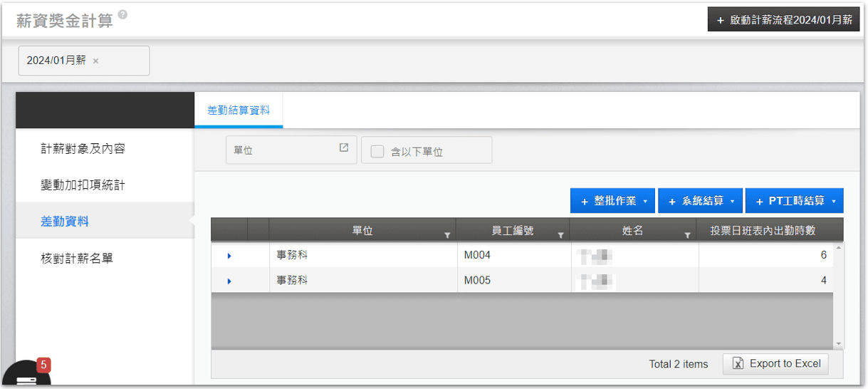The height and width of the screenshot is (389, 868).
Task: Close the 2024/01月薪 tag
Action: [x=96, y=61]
